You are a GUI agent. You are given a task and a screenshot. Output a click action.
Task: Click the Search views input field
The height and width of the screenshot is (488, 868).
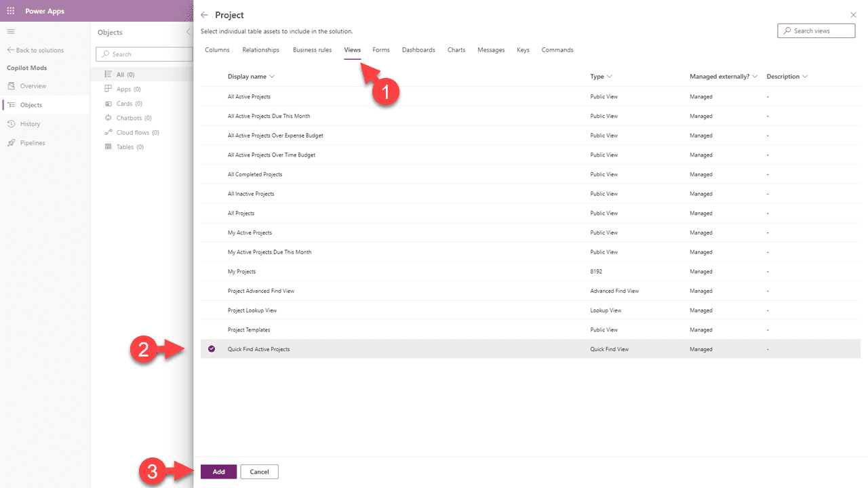[x=816, y=30]
